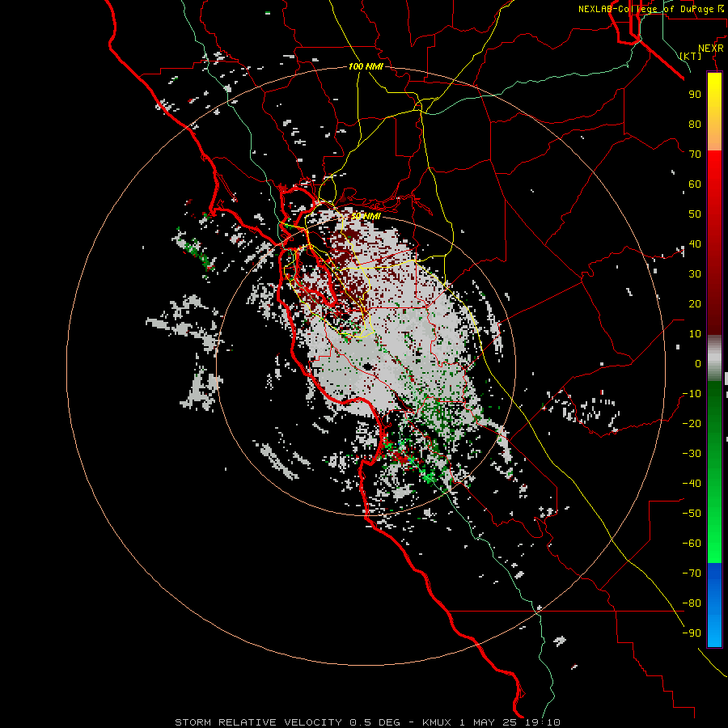728x728 pixels.
Task: Click the STORM RELATIVE VELOCITY caption text
Action: click(x=258, y=722)
